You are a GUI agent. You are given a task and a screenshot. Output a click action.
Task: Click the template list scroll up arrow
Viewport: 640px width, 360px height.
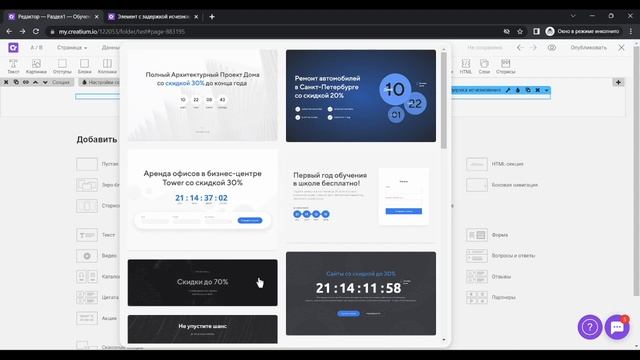pyautogui.click(x=444, y=49)
